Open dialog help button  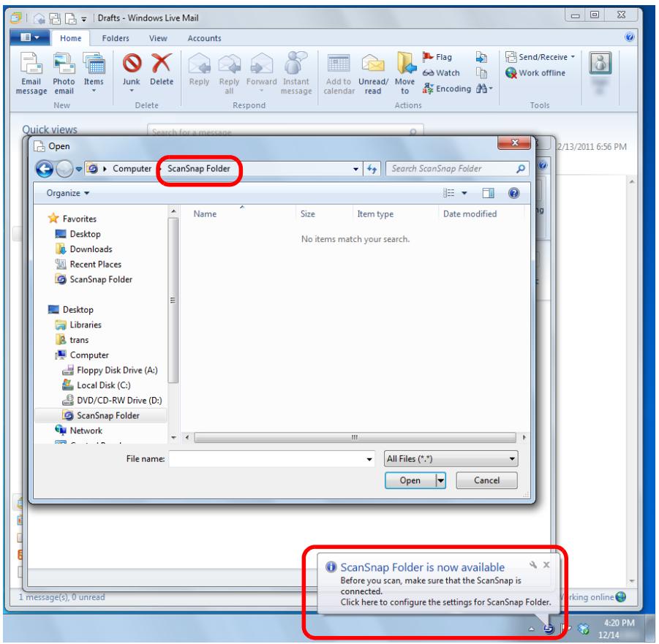pos(513,193)
